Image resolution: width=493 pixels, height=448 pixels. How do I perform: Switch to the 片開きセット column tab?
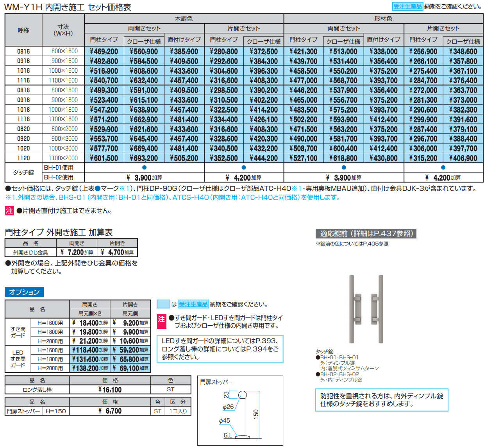(245, 28)
